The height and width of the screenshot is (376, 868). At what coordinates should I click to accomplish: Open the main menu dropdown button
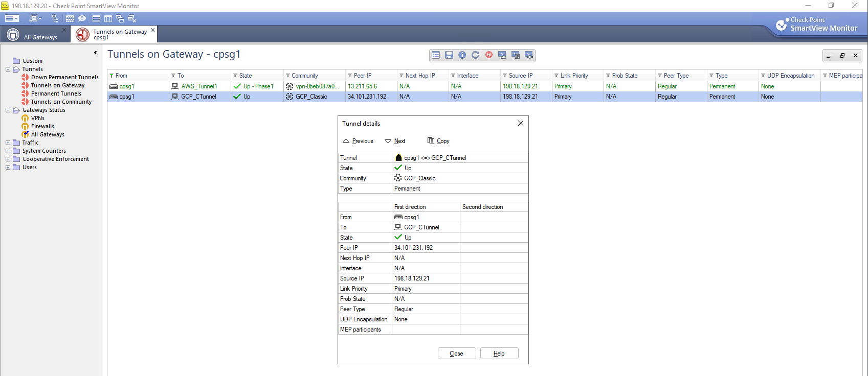coord(12,19)
